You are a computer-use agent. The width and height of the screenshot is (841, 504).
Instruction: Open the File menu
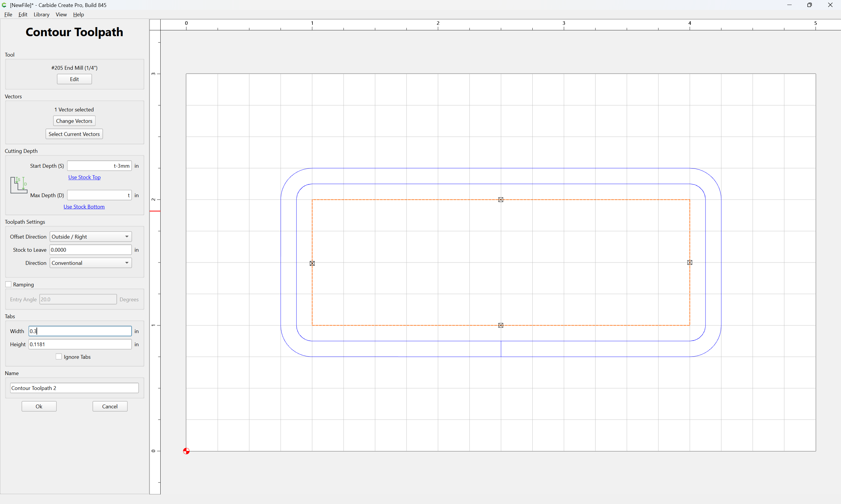click(8, 15)
